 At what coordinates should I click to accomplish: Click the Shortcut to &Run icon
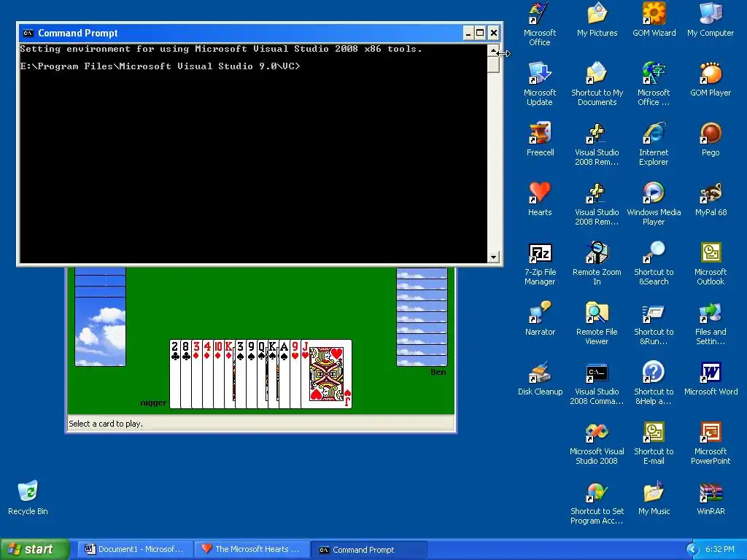654,323
